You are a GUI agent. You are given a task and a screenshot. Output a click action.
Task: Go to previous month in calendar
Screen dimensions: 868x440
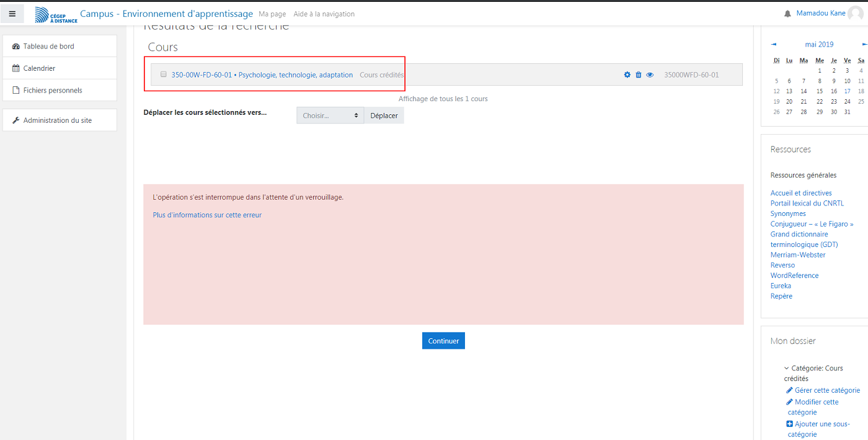[x=774, y=45]
